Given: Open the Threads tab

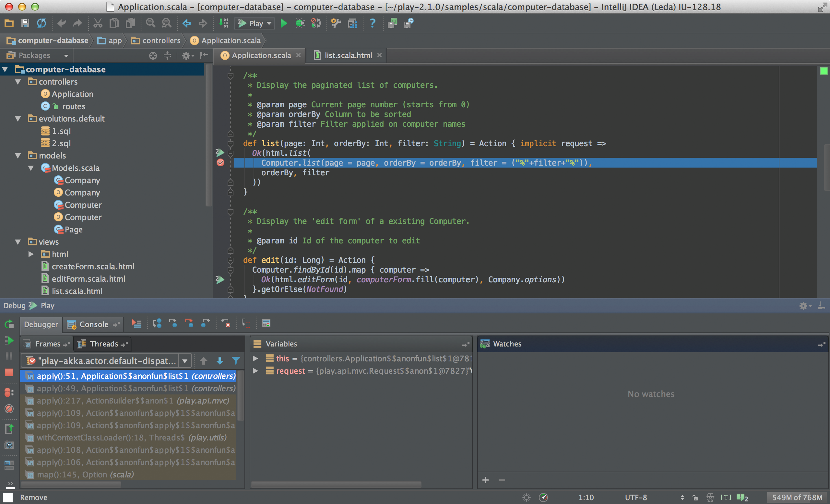Looking at the screenshot, I should [103, 344].
